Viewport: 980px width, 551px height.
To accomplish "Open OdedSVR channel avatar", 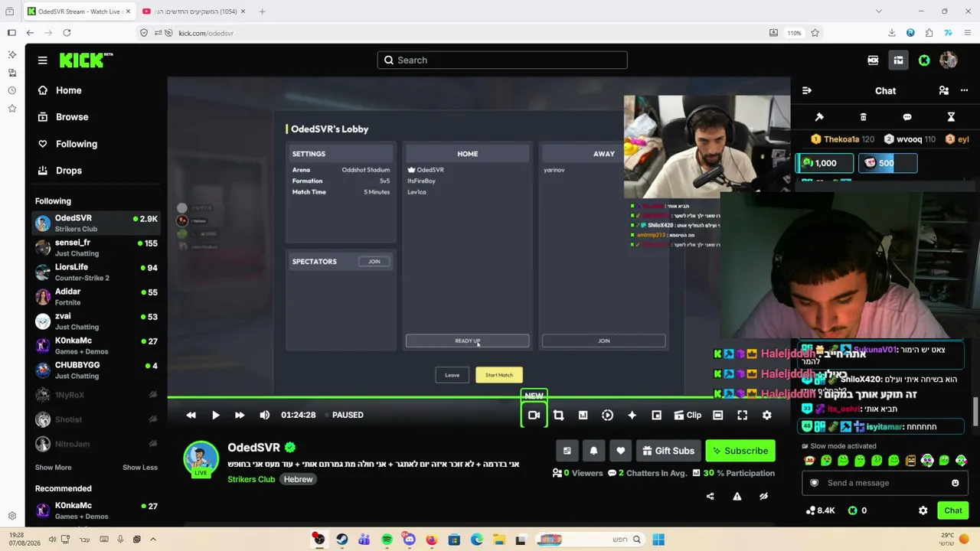I will click(201, 459).
